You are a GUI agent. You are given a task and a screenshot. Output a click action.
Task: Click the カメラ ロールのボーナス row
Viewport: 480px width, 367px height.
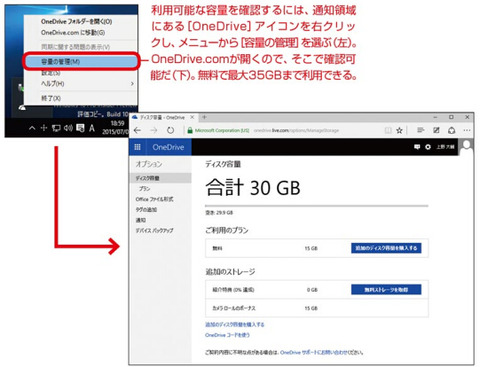[317, 308]
